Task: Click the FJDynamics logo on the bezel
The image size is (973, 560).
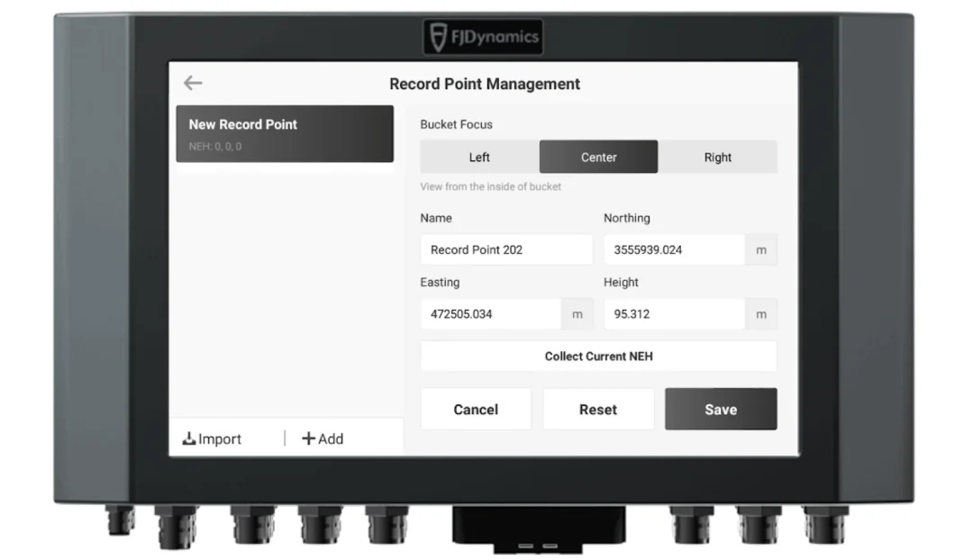Action: click(483, 37)
